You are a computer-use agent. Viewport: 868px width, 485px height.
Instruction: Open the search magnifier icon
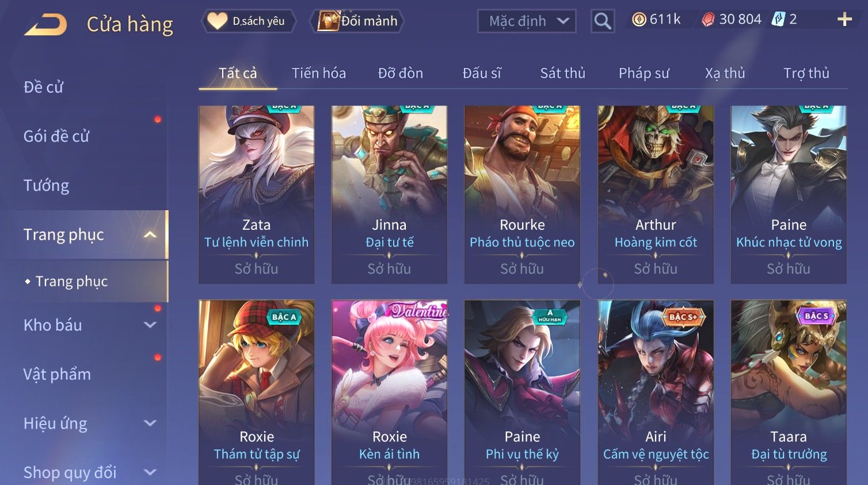603,21
